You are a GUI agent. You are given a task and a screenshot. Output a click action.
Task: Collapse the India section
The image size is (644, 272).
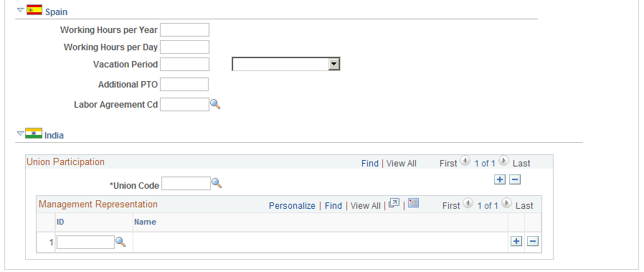[x=21, y=133]
